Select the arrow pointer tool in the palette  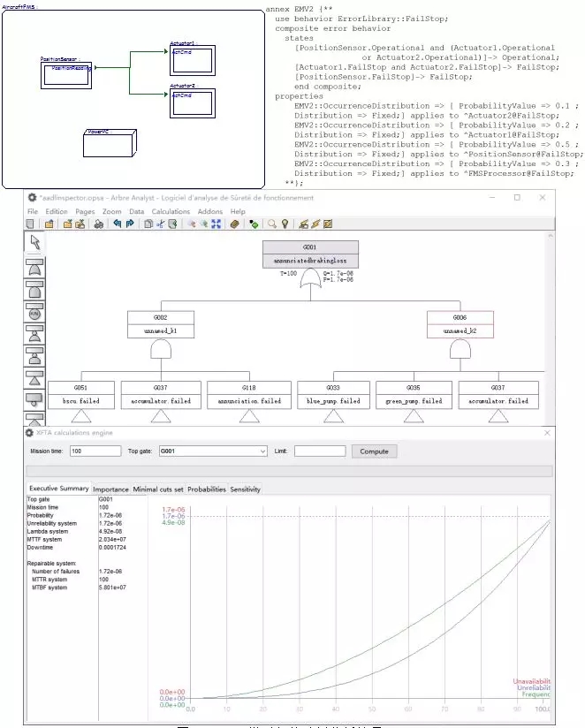(x=34, y=242)
